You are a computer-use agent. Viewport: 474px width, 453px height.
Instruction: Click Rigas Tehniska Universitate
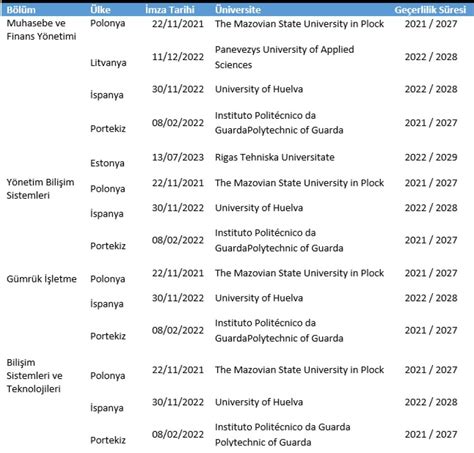pos(275,157)
